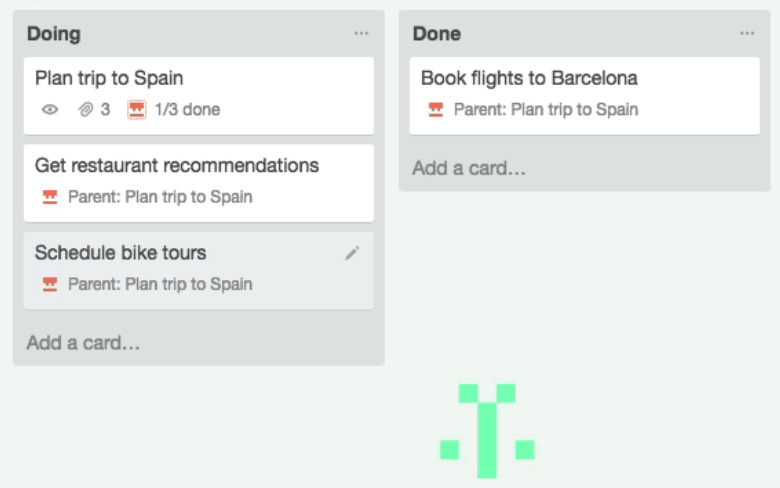Click the paperclip attachments icon
The width and height of the screenshot is (780, 488).
click(x=86, y=110)
